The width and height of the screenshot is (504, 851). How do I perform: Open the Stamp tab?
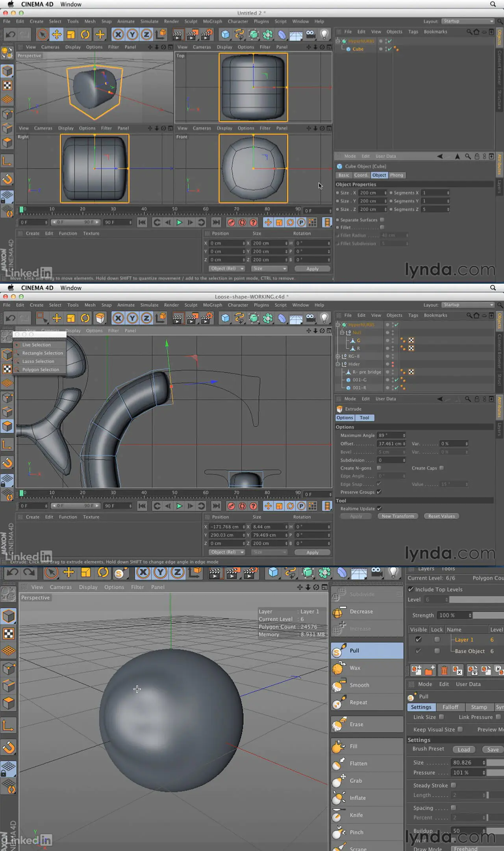(x=479, y=707)
